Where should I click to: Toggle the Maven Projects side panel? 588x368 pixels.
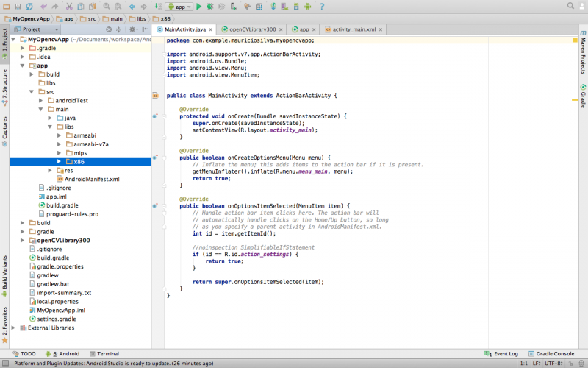(x=583, y=56)
